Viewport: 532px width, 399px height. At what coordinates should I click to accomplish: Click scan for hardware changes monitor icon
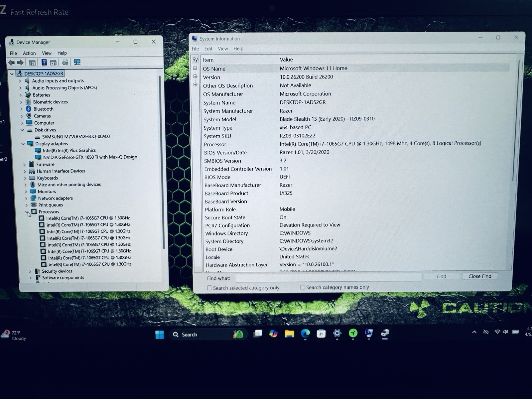tap(77, 62)
